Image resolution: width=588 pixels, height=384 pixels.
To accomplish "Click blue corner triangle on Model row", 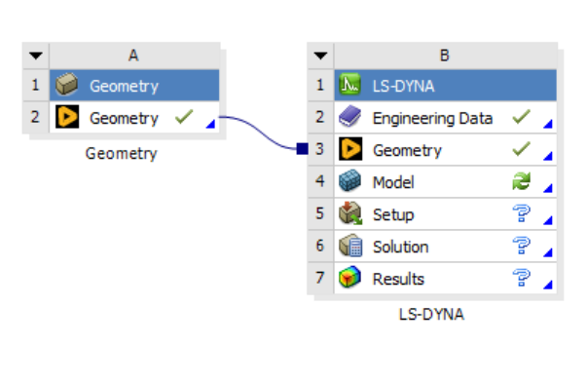I will [548, 188].
